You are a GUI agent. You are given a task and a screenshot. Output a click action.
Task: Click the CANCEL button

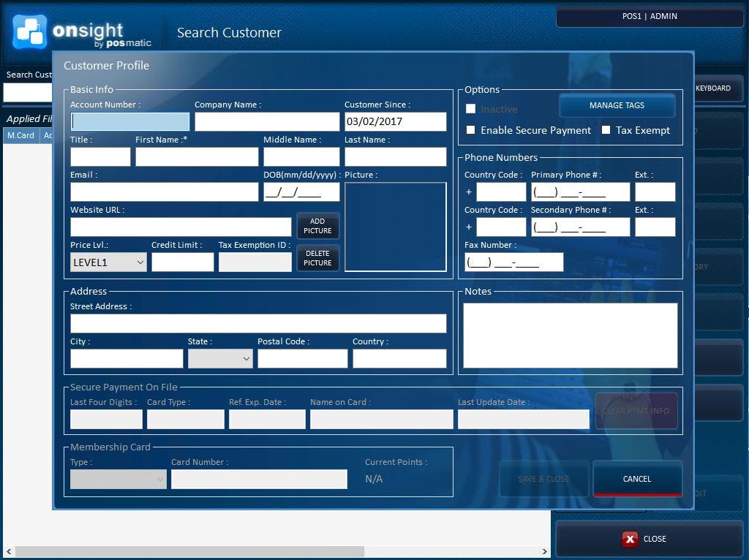(636, 479)
